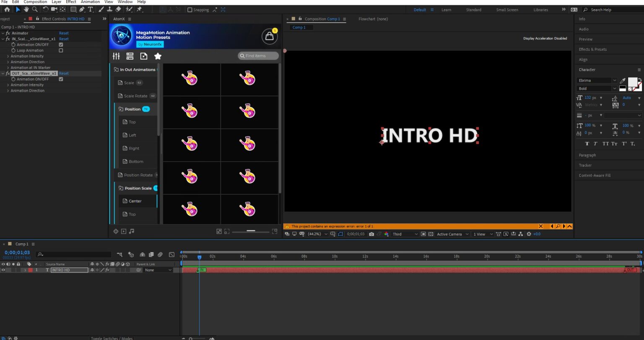Screen dimensions: 644x340
Task: Expand IN effect Animation Direction property
Action: tap(8, 62)
